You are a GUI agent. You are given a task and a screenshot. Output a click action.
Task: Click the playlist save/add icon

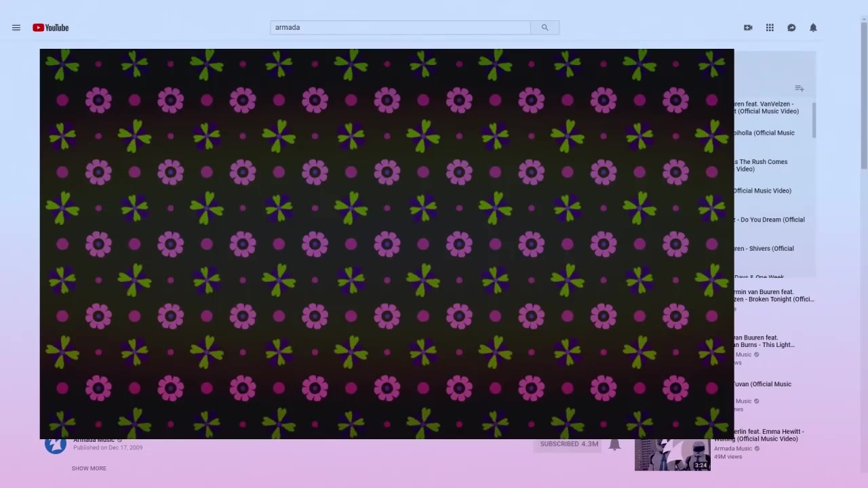click(800, 89)
